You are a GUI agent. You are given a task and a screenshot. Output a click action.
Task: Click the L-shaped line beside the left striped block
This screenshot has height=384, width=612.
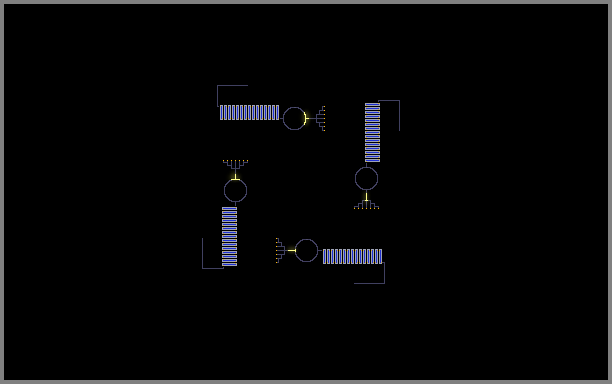[213, 253]
